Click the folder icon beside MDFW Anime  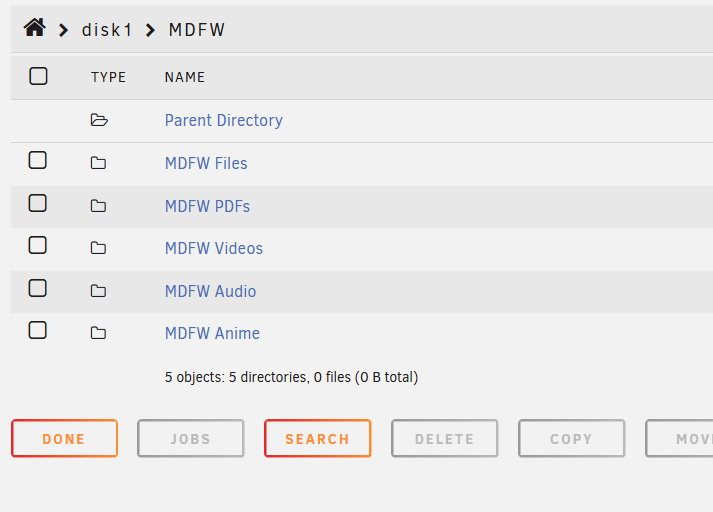(x=98, y=333)
